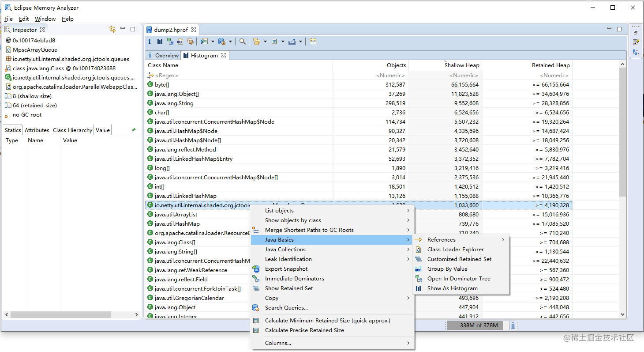Open dropdown arrow next to Query Browser icon
The height and width of the screenshot is (352, 644).
231,42
